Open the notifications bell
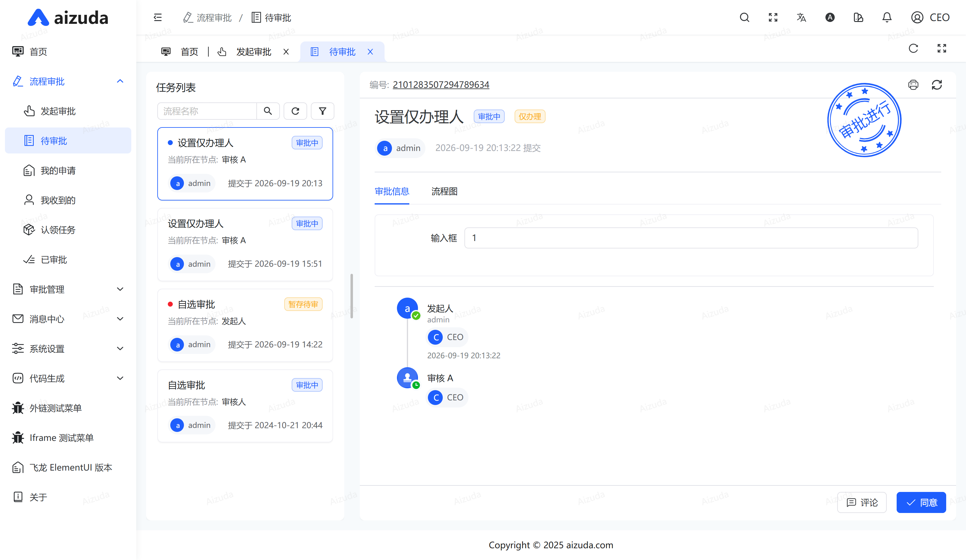 coord(887,18)
